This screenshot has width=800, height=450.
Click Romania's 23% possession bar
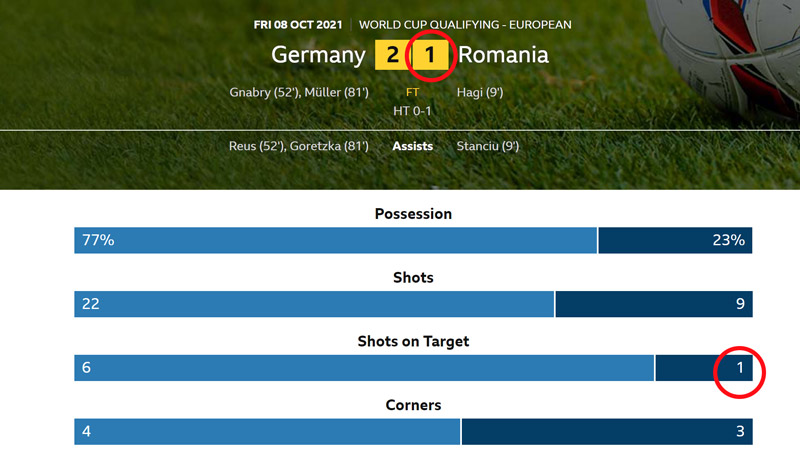coord(676,240)
